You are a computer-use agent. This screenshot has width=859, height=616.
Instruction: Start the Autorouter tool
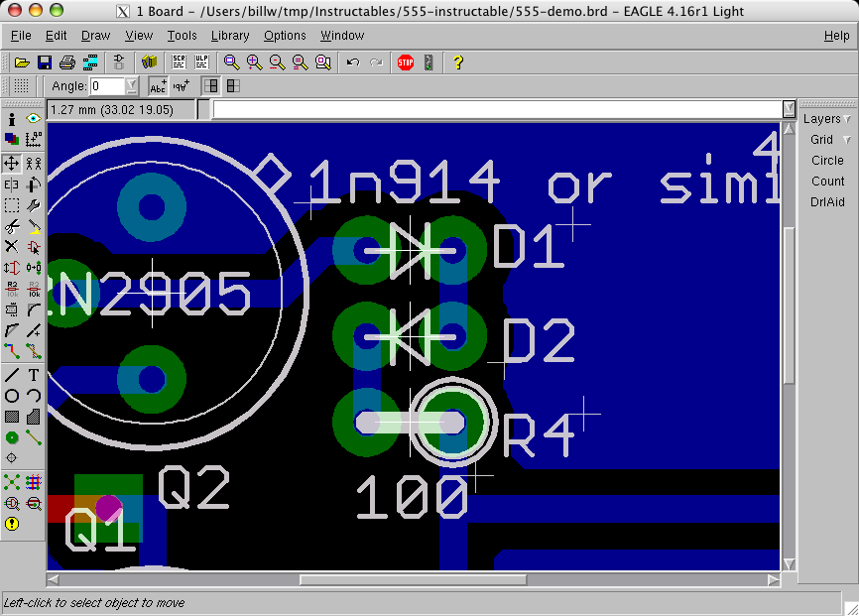click(34, 482)
